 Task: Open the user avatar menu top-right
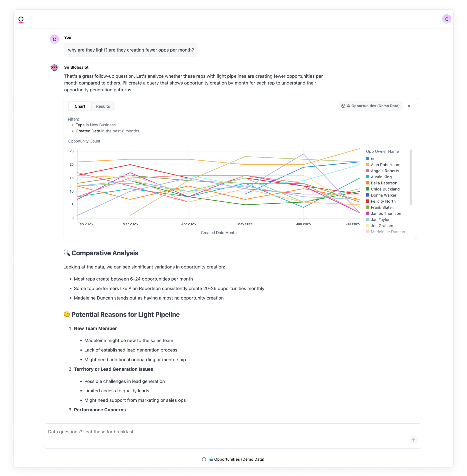(x=447, y=19)
